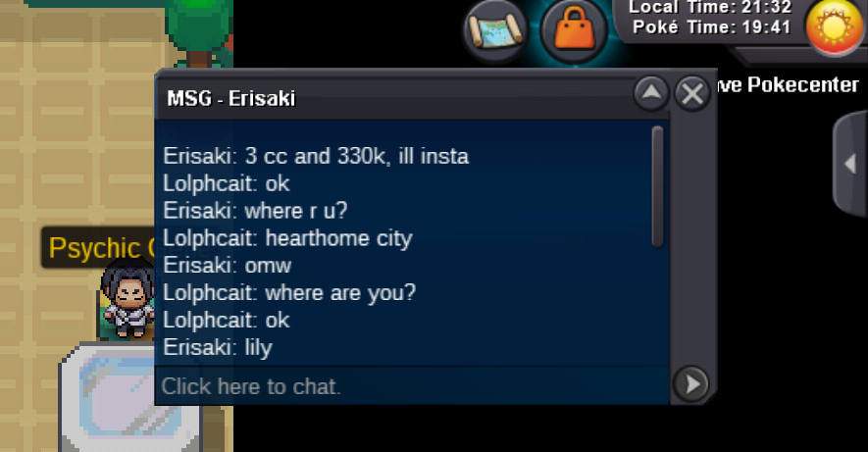Image resolution: width=868 pixels, height=452 pixels.
Task: Click the sun daytime indicator icon
Action: pyautogui.click(x=835, y=26)
